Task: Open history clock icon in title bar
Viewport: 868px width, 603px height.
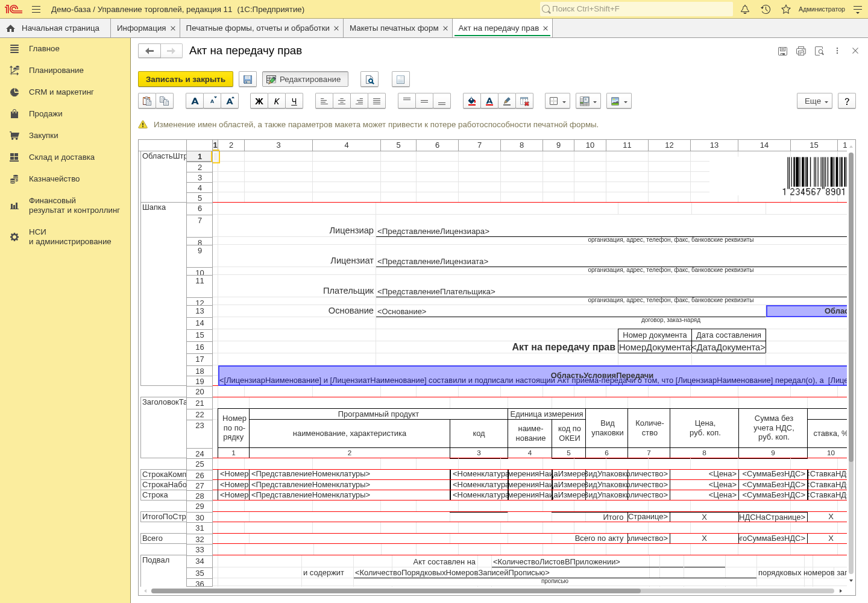Action: (766, 9)
